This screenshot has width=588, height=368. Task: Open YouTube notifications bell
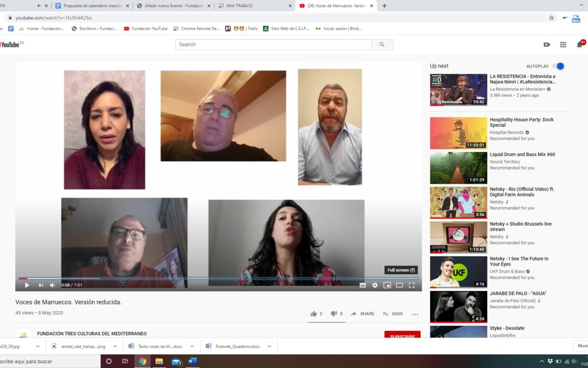click(580, 45)
